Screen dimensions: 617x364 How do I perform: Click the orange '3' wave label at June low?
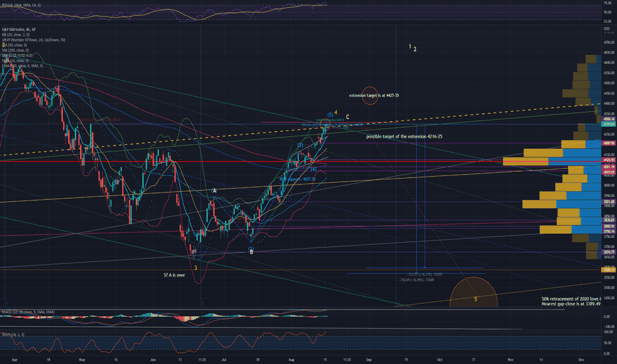[195, 267]
